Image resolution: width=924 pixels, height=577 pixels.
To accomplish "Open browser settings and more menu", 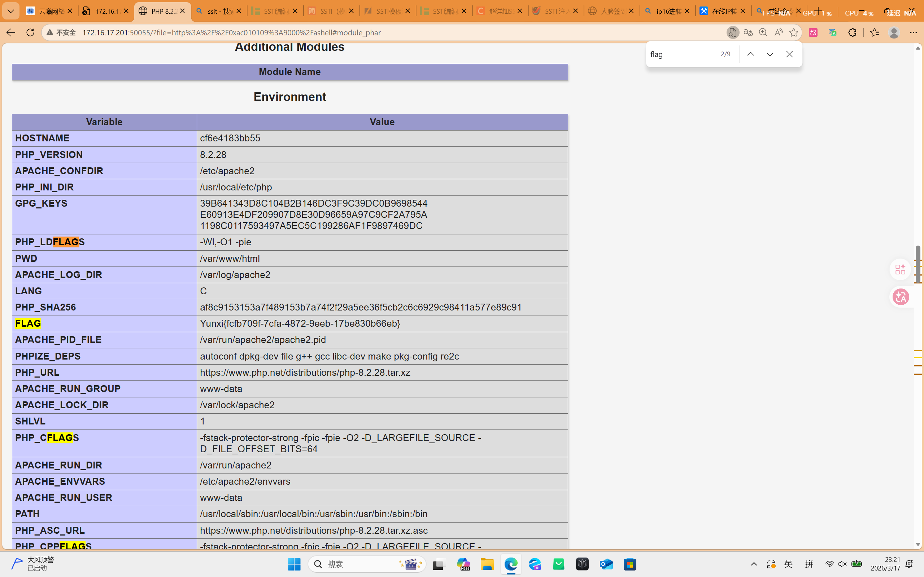I will [x=913, y=32].
